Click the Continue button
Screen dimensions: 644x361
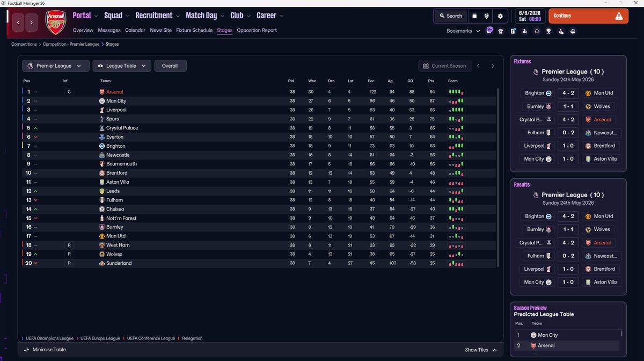588,16
